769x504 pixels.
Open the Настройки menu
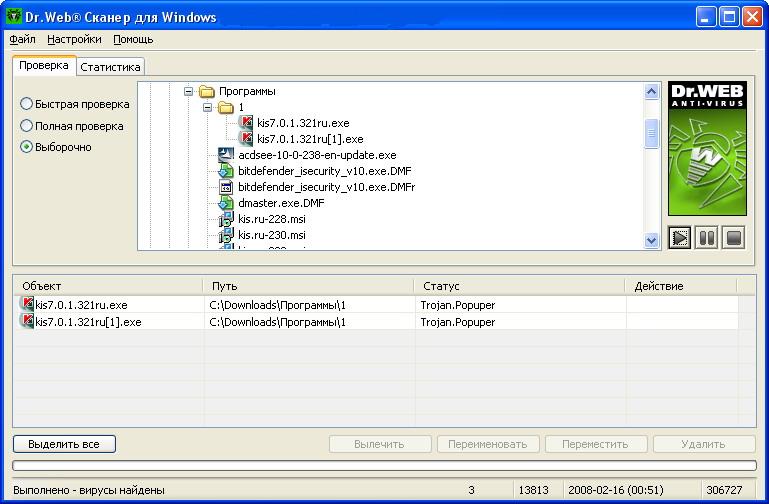(75, 39)
